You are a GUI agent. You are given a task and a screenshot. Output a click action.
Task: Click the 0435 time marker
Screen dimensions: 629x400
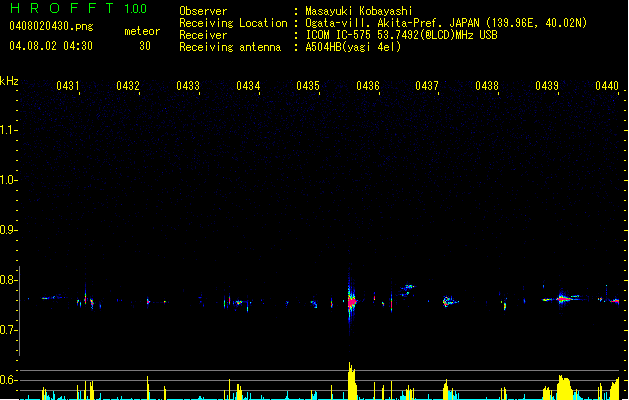pos(308,86)
